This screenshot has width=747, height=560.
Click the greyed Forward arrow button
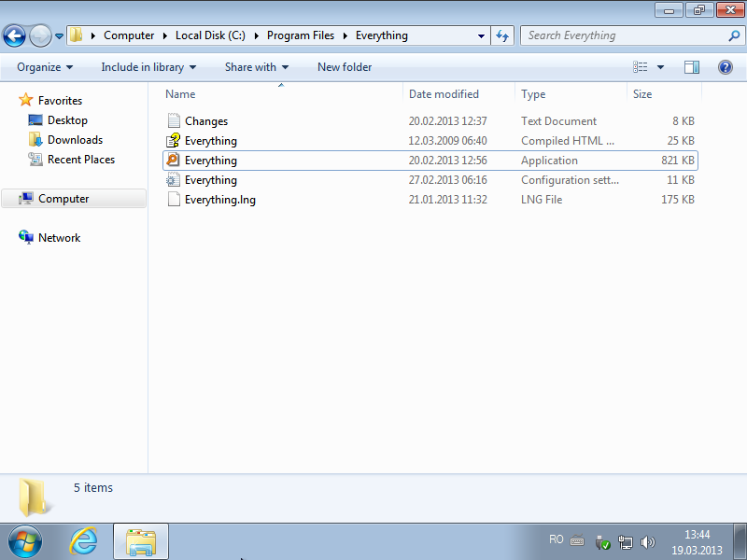(40, 35)
